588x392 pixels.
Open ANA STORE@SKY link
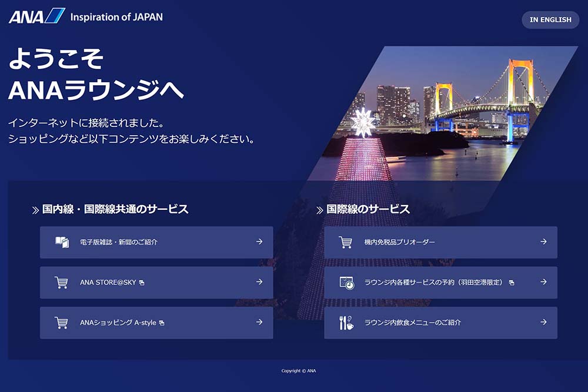click(156, 282)
